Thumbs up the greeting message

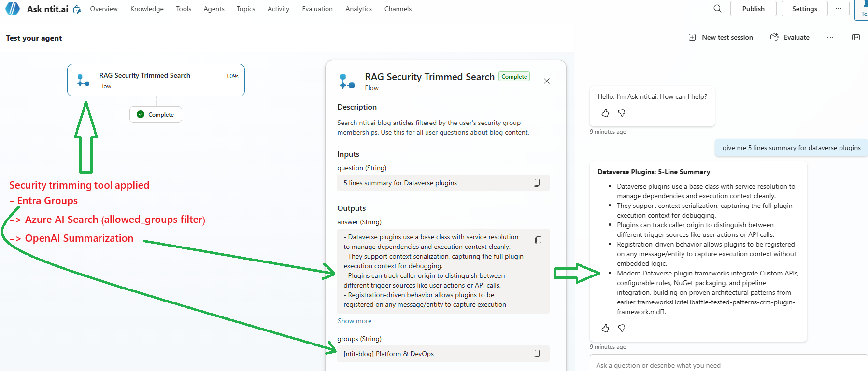[605, 113]
